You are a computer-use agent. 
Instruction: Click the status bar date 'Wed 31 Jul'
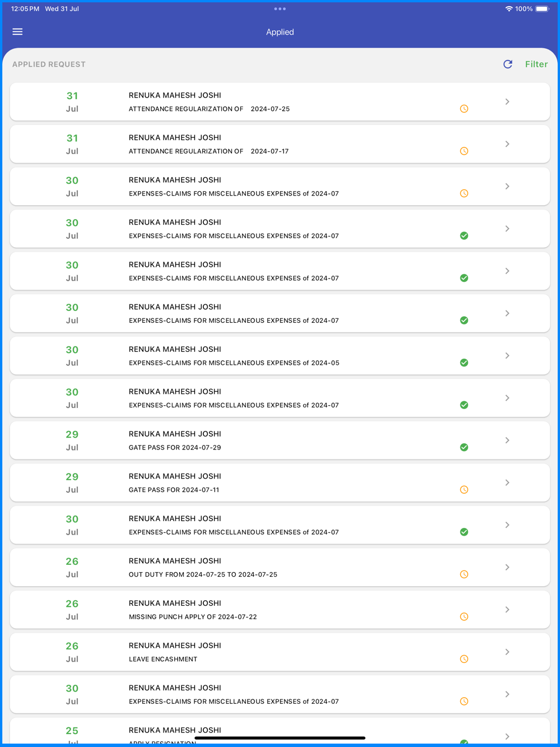click(62, 9)
